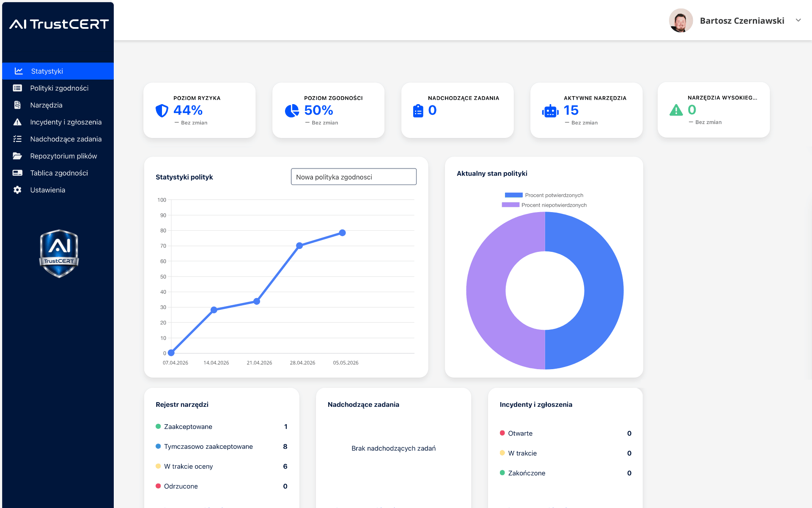This screenshot has width=812, height=508.
Task: Click the AI TrustCERT logo at top left
Action: 59,24
